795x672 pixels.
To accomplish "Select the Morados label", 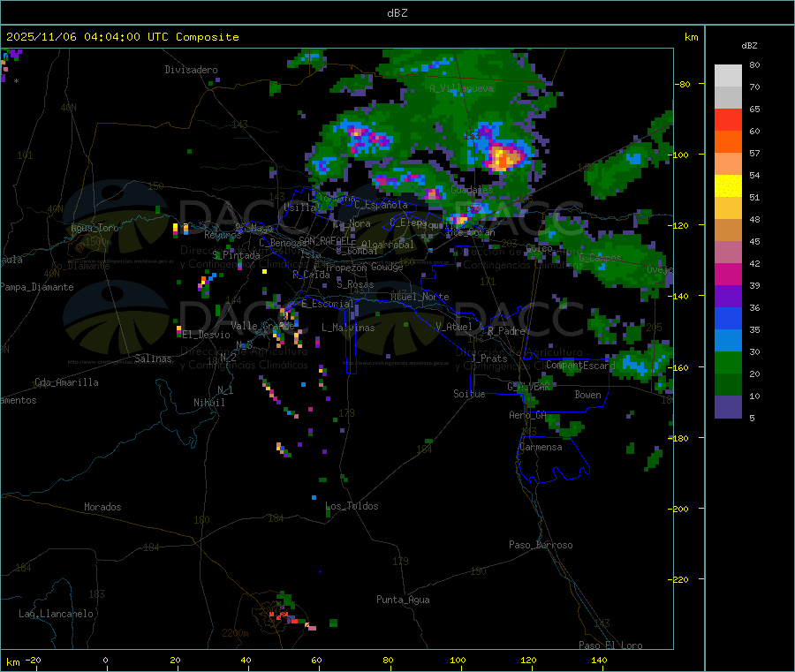I will click(x=102, y=507).
